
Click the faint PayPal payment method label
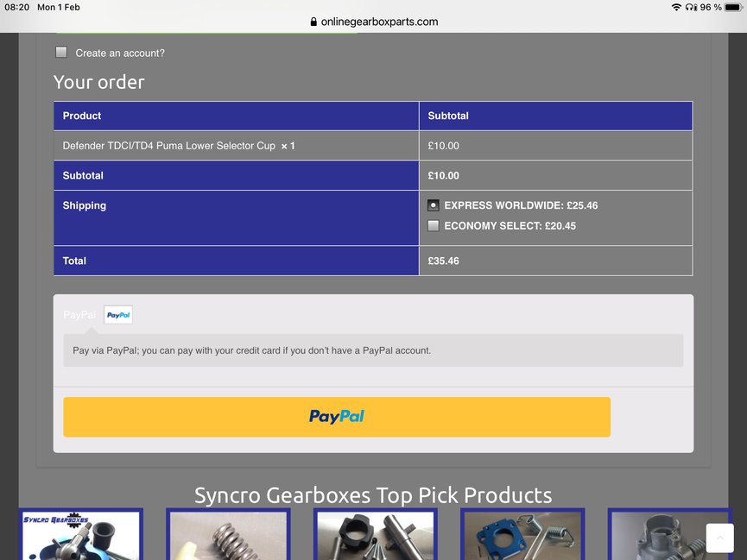point(79,315)
